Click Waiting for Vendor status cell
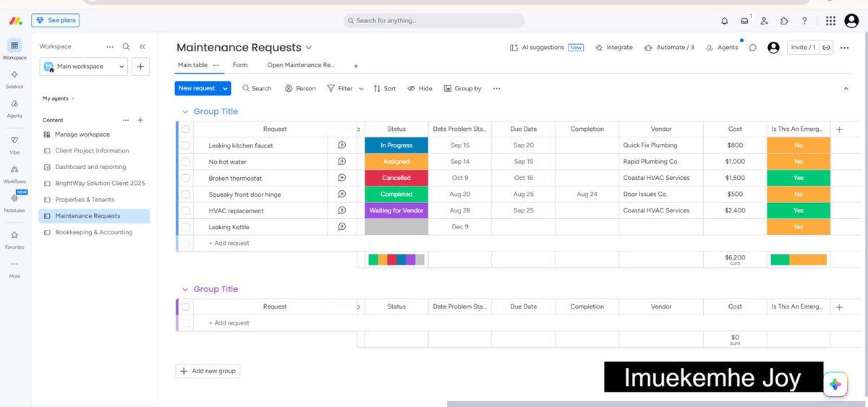The image size is (868, 407). pyautogui.click(x=396, y=210)
